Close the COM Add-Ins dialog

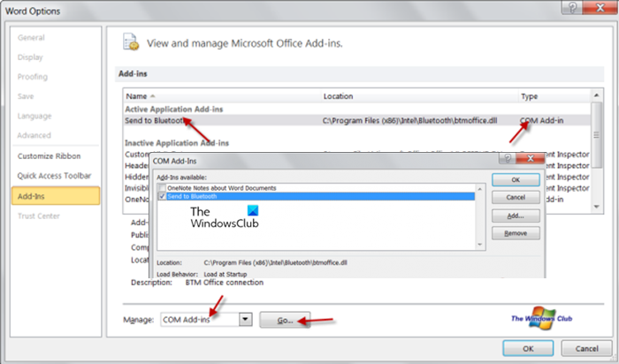tap(531, 158)
